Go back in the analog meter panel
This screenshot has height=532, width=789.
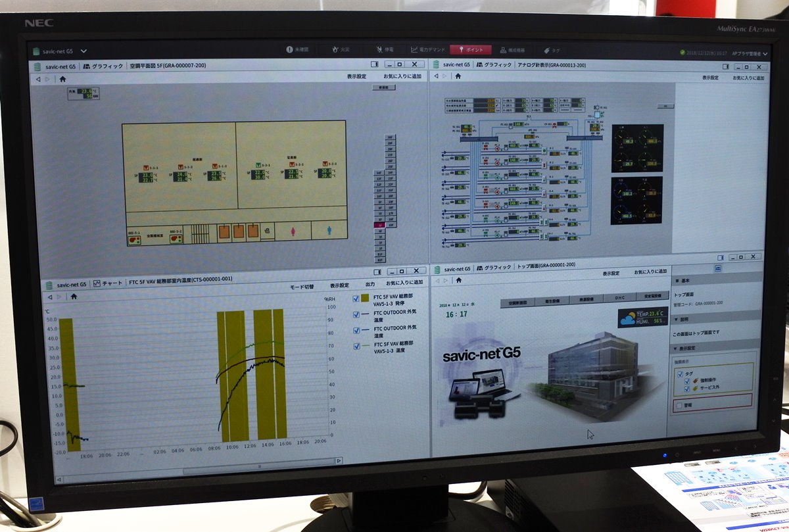pyautogui.click(x=436, y=76)
